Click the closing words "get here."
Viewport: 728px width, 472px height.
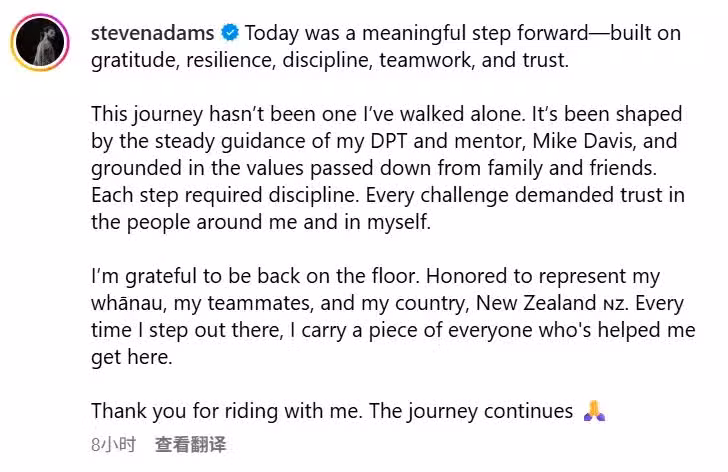pyautogui.click(x=131, y=357)
